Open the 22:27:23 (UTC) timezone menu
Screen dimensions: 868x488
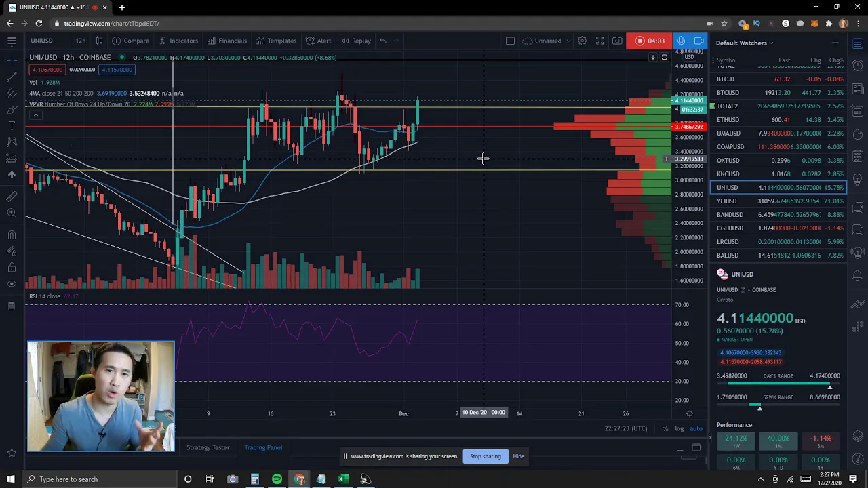click(627, 428)
